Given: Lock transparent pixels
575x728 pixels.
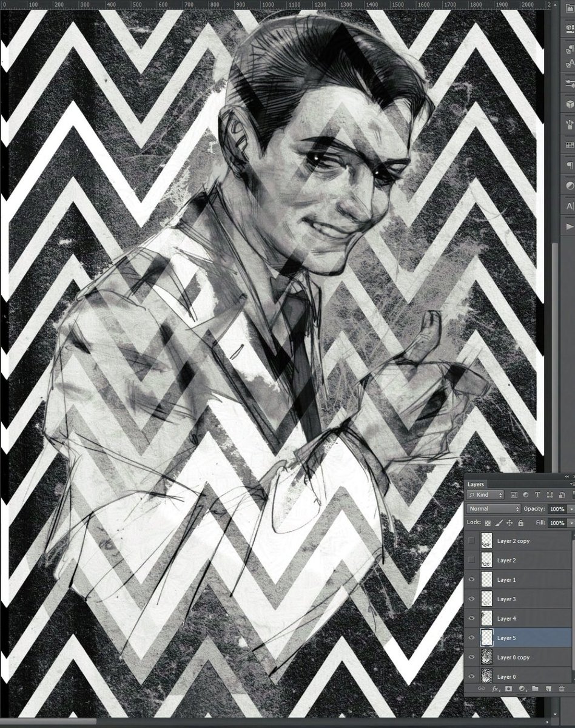Looking at the screenshot, I should tap(487, 522).
